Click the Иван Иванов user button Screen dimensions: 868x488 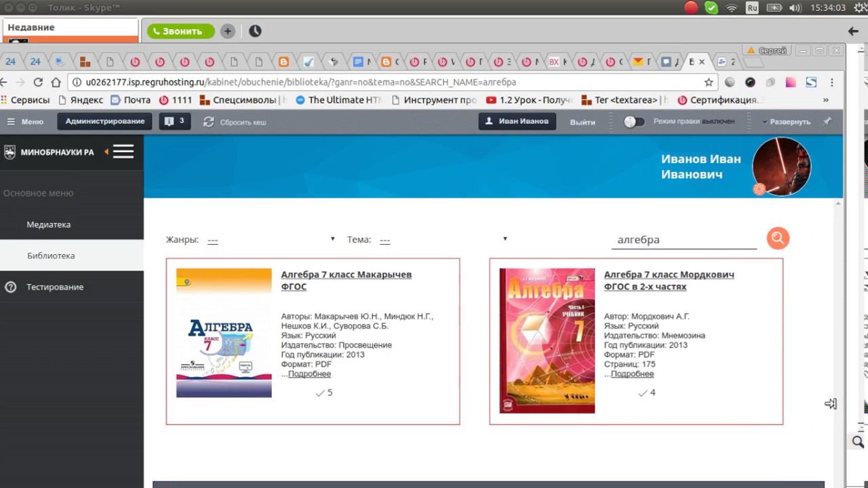(517, 122)
